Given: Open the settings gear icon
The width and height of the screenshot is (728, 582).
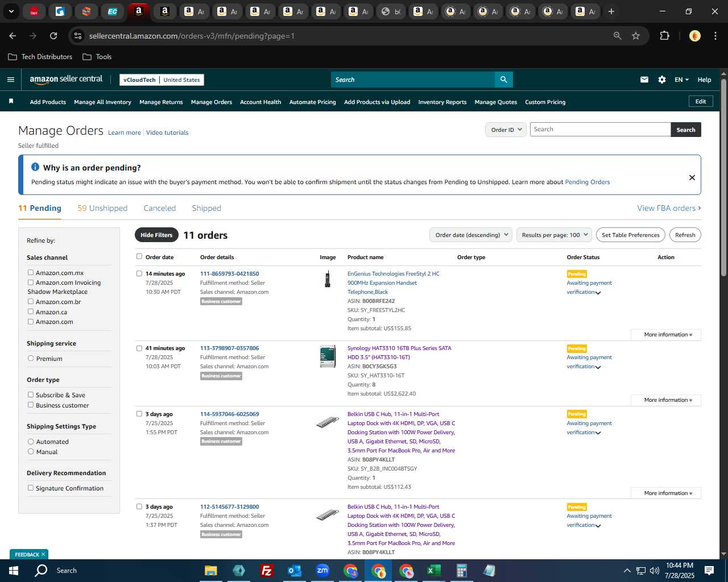Looking at the screenshot, I should [x=662, y=80].
